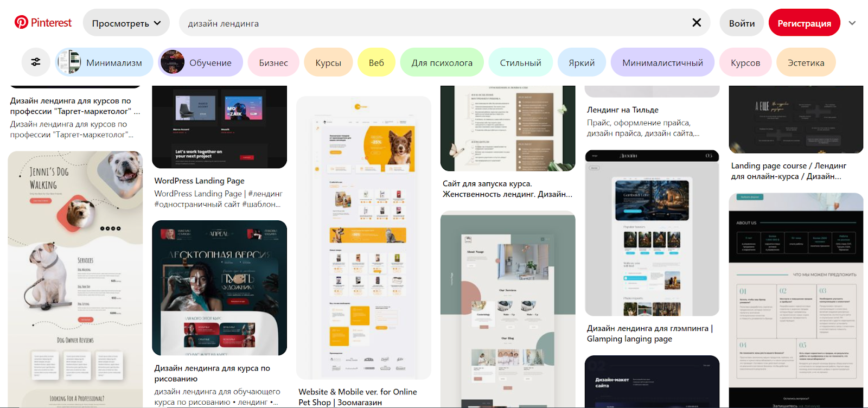The height and width of the screenshot is (408, 868).
Task: Select the Минимализм filter chip
Action: [101, 62]
